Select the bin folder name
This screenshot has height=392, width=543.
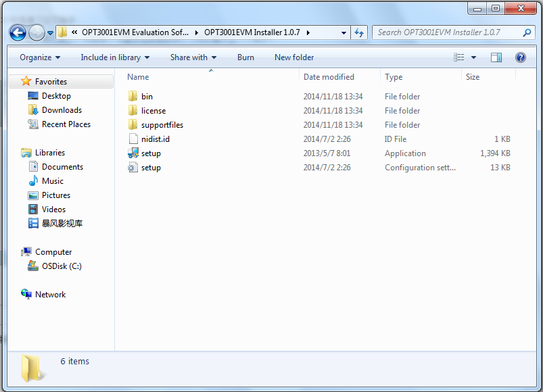pyautogui.click(x=147, y=97)
